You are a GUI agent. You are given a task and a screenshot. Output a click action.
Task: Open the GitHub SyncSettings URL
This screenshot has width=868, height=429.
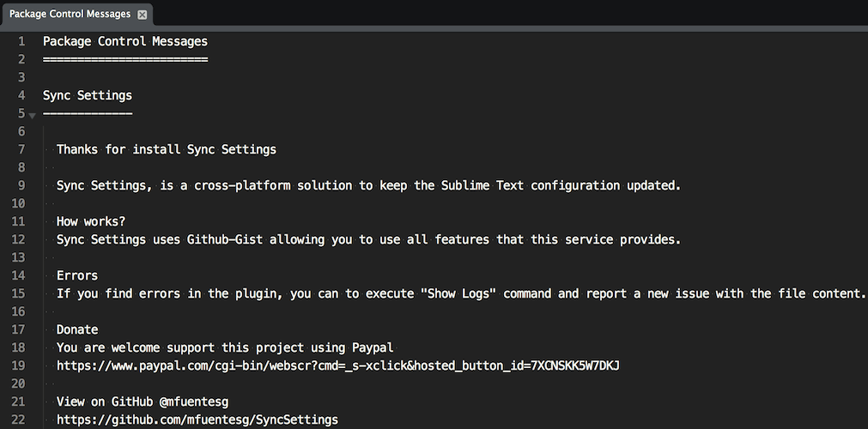197,420
